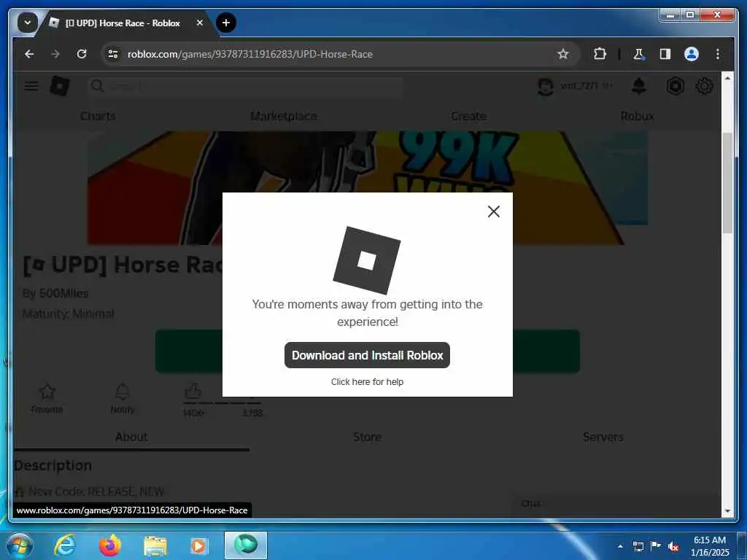View site information icon in address bar

coord(113,54)
